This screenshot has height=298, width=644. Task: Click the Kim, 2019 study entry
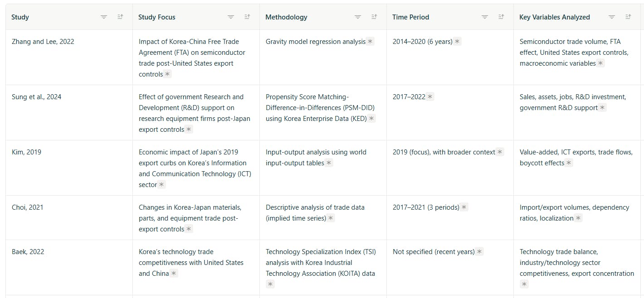point(26,152)
